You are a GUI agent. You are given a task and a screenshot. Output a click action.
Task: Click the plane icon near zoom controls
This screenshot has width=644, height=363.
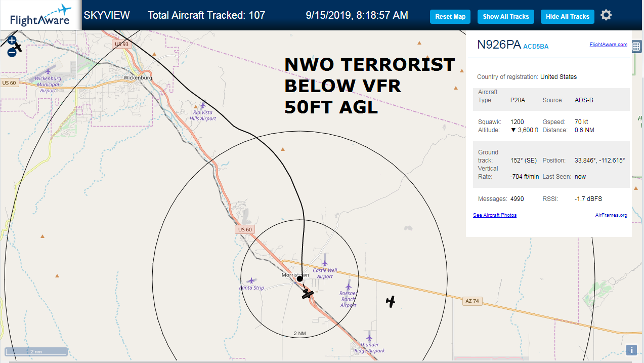point(18,47)
